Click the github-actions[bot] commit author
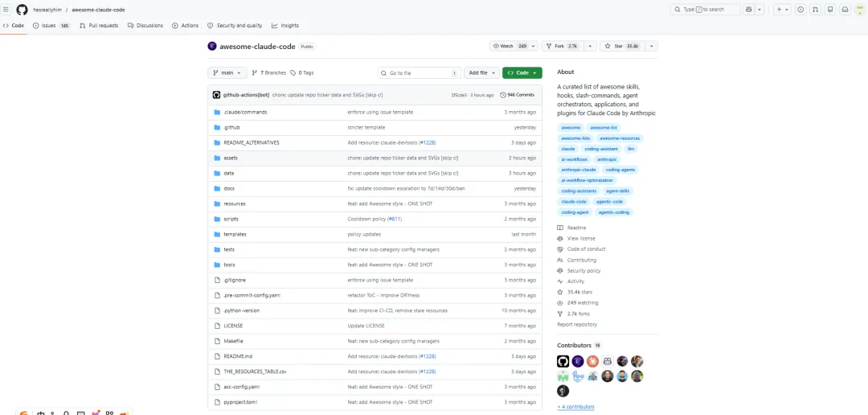The width and height of the screenshot is (868, 415). click(246, 95)
